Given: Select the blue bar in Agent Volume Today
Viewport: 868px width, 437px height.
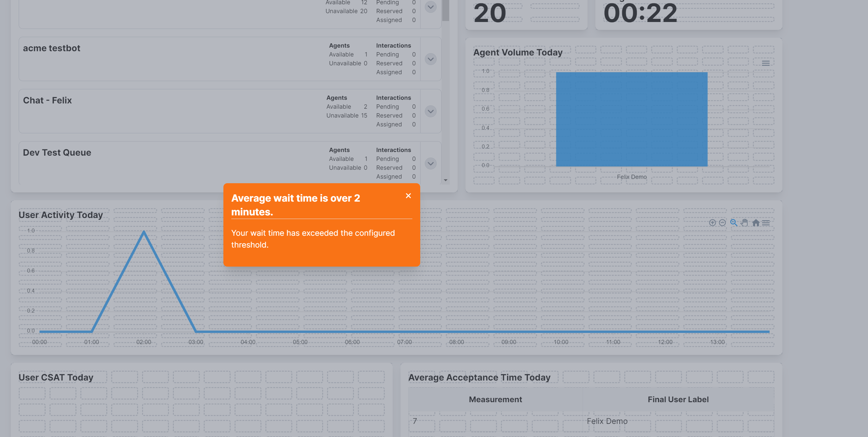Looking at the screenshot, I should (631, 120).
